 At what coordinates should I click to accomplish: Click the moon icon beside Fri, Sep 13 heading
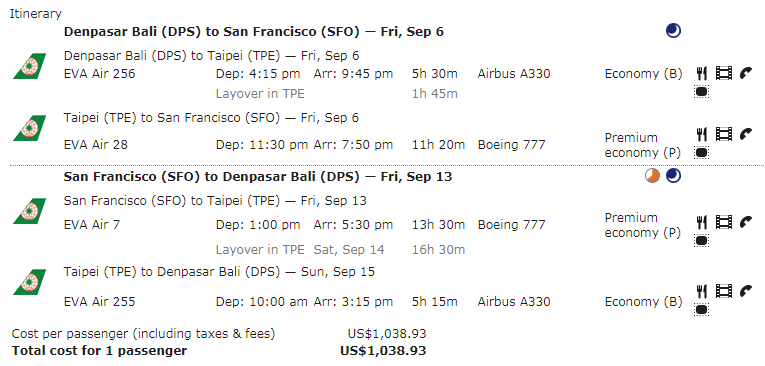pyautogui.click(x=673, y=176)
